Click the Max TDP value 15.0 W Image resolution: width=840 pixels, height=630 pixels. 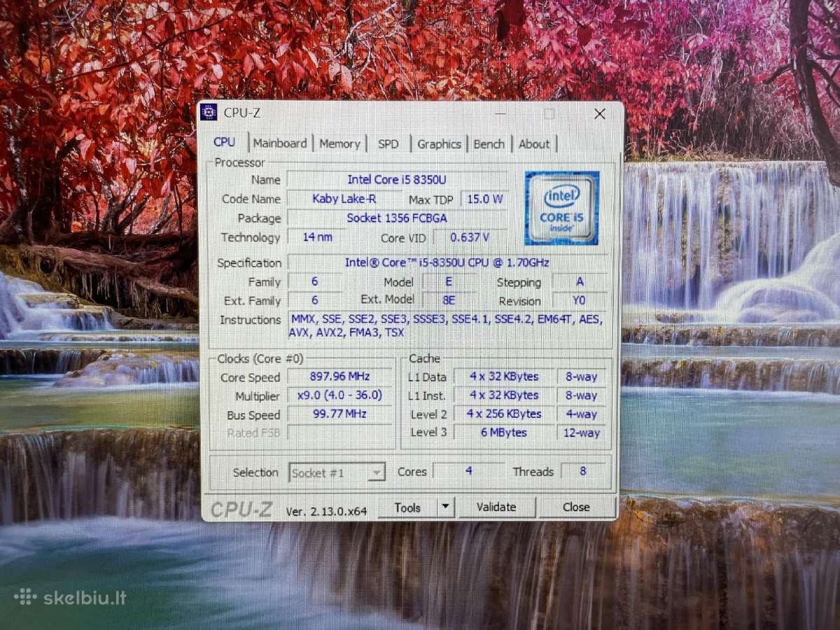pos(485,199)
